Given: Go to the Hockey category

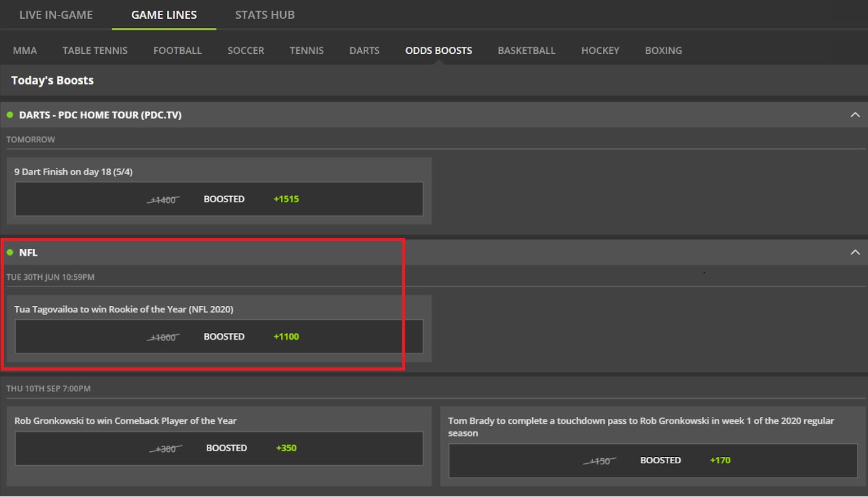Looking at the screenshot, I should [600, 50].
